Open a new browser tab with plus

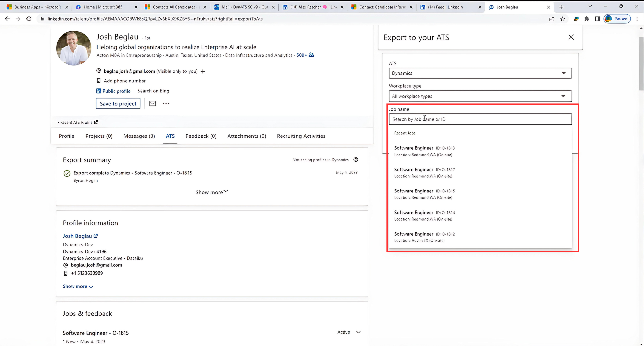561,7
